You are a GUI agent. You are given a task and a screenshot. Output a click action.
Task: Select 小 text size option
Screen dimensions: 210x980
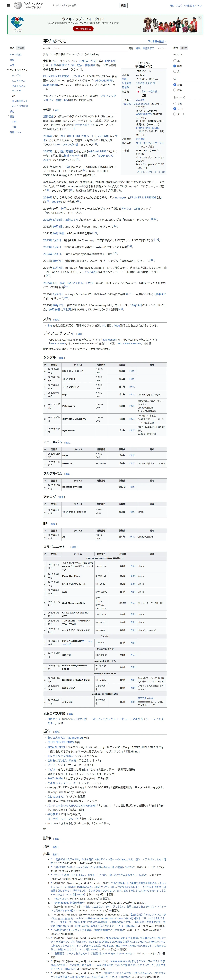point(175,61)
